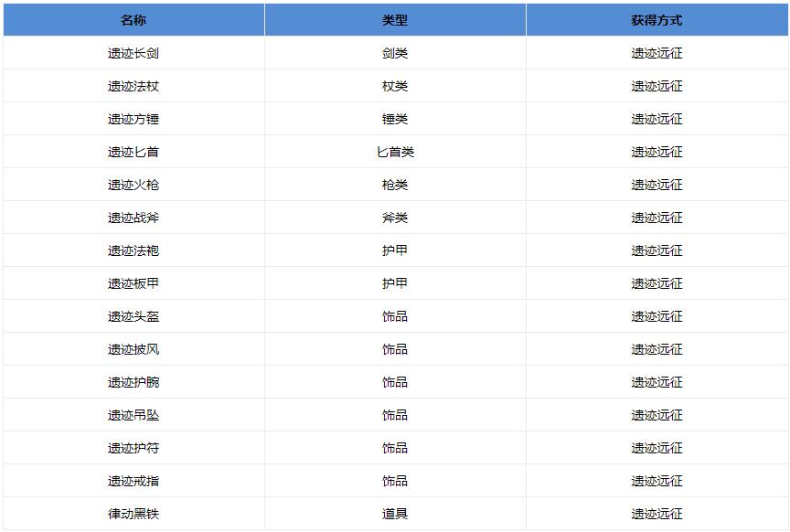Click 护甲 in the 遗迹法袍 row
The height and width of the screenshot is (532, 790).
coord(395,250)
